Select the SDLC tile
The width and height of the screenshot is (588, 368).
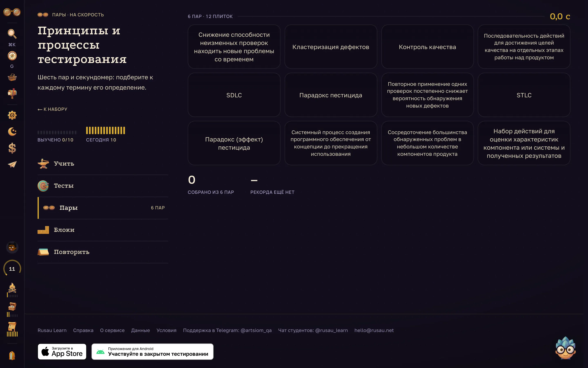click(234, 95)
